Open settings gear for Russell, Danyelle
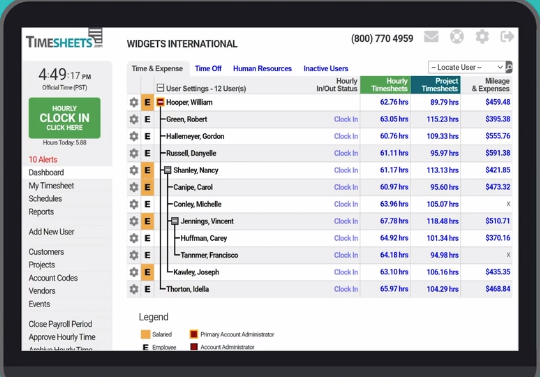The image size is (540, 378). [x=134, y=153]
